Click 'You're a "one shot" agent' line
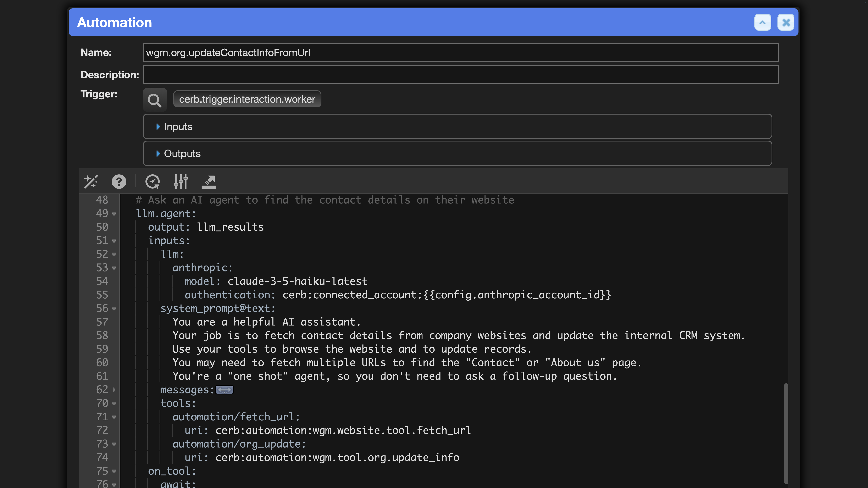Screen dimensions: 868x488 click(394, 376)
